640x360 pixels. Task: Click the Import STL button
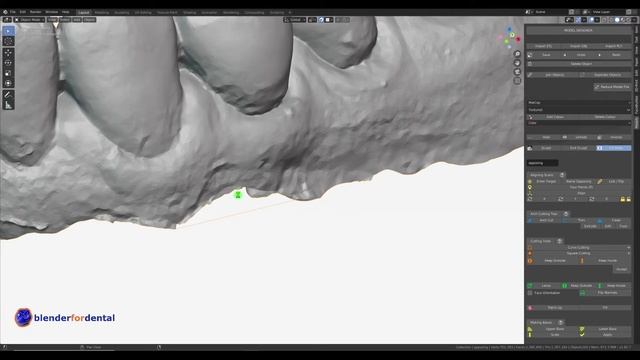544,46
